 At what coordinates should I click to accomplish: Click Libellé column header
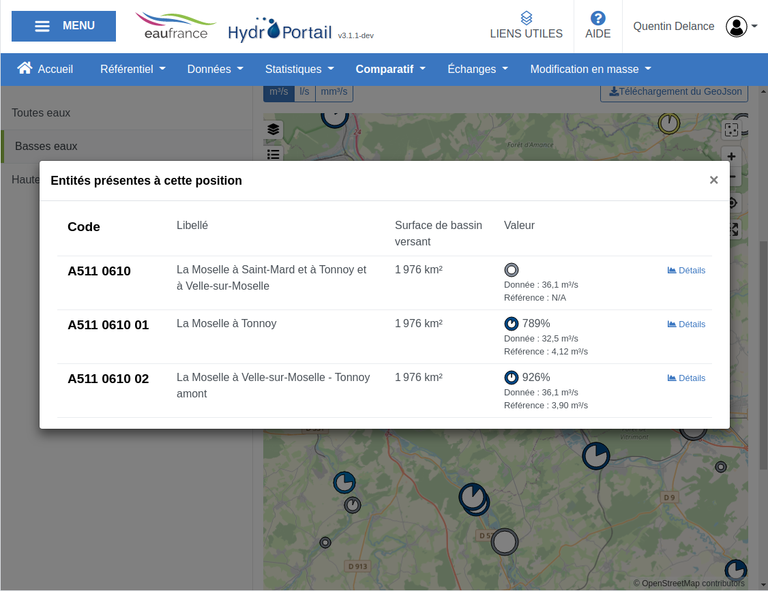click(192, 225)
